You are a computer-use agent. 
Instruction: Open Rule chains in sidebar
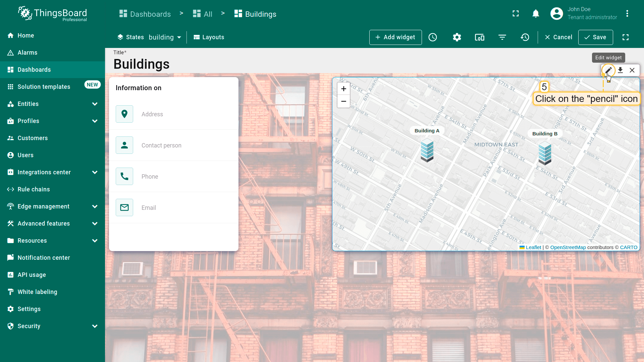point(34,189)
